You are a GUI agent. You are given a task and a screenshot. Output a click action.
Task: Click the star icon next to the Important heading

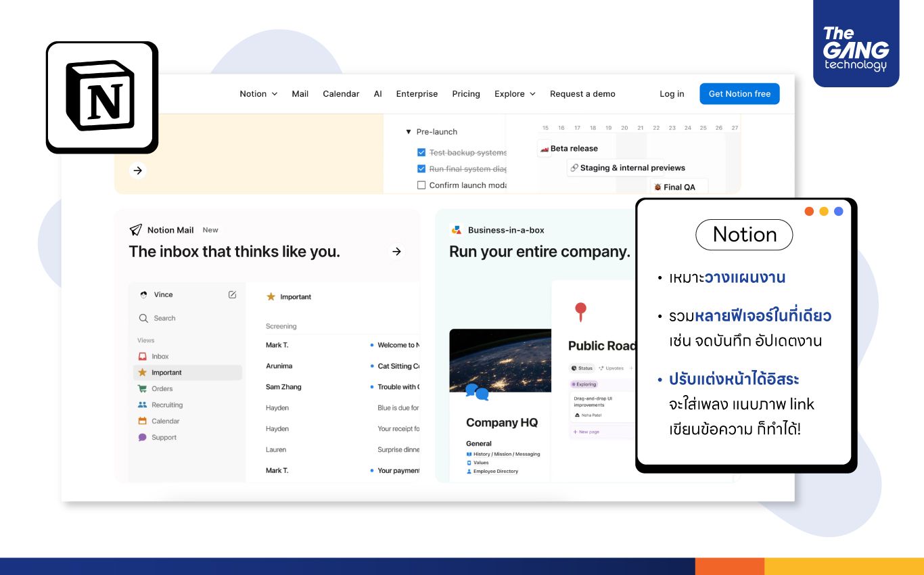pos(271,297)
